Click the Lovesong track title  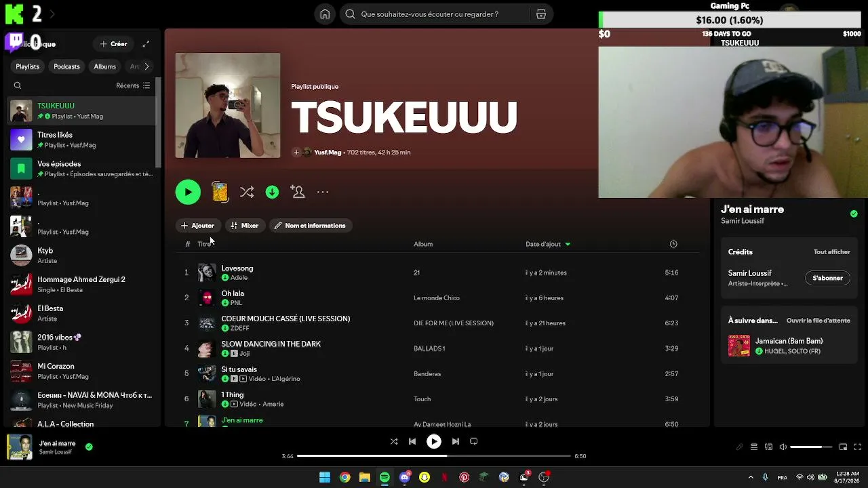237,268
